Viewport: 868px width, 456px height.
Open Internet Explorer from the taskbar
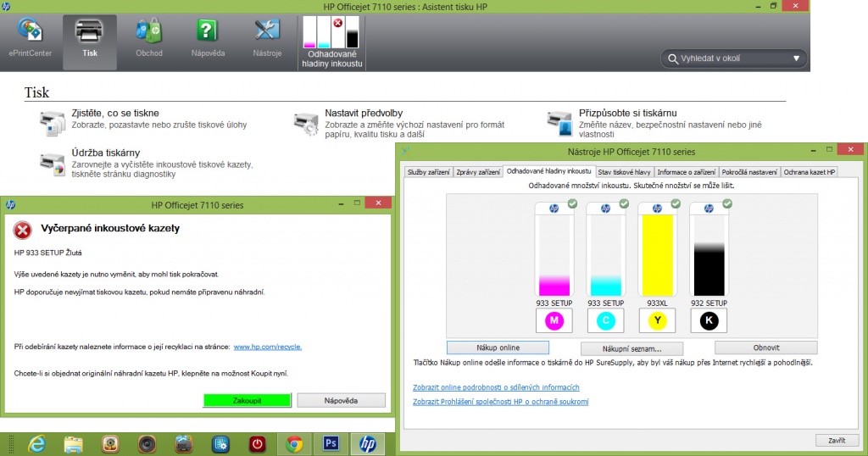click(36, 444)
